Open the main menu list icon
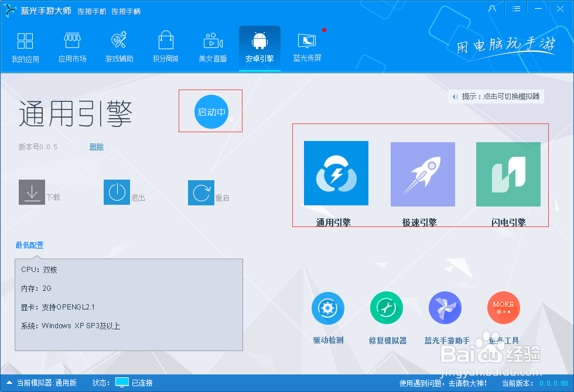Viewport: 574px width, 392px height. (x=516, y=9)
